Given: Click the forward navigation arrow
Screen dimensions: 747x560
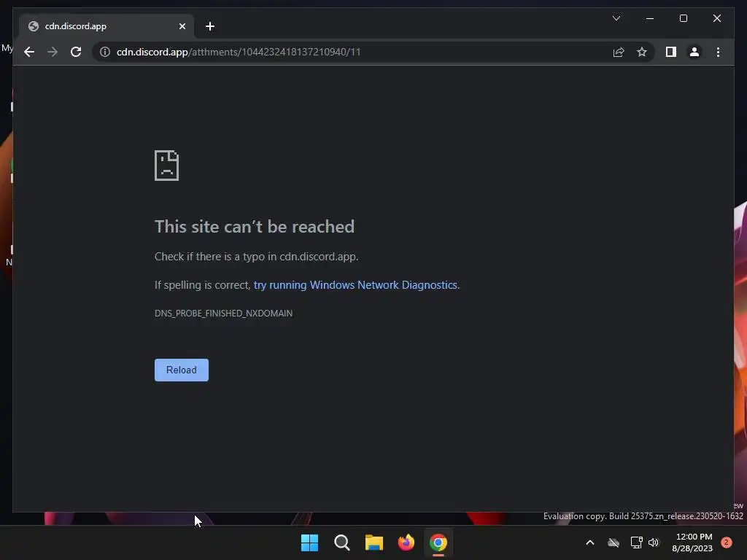Looking at the screenshot, I should pos(53,52).
